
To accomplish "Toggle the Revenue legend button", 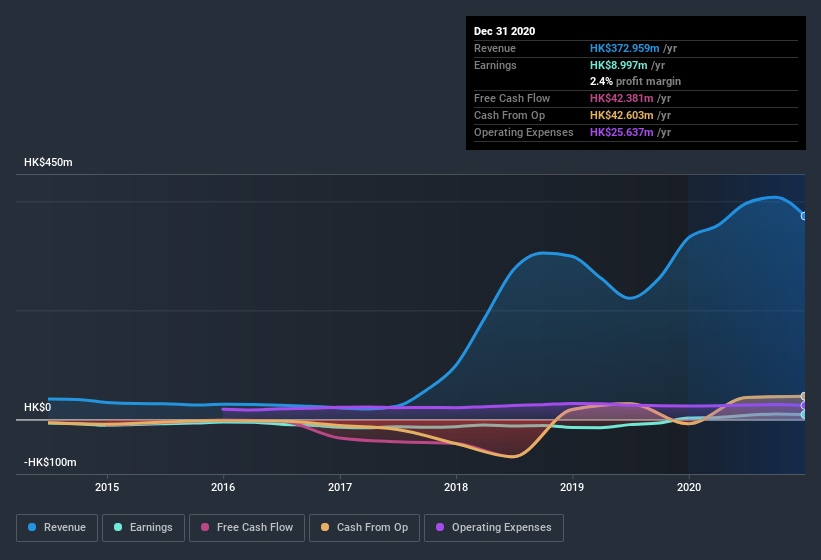I will click(57, 528).
